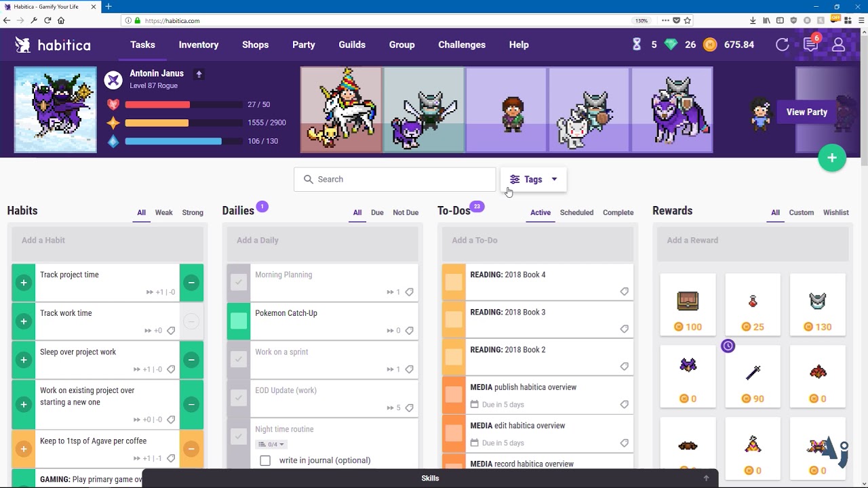Open the messages icon with 6 badge
Screen dimensions: 868x488
(810, 45)
